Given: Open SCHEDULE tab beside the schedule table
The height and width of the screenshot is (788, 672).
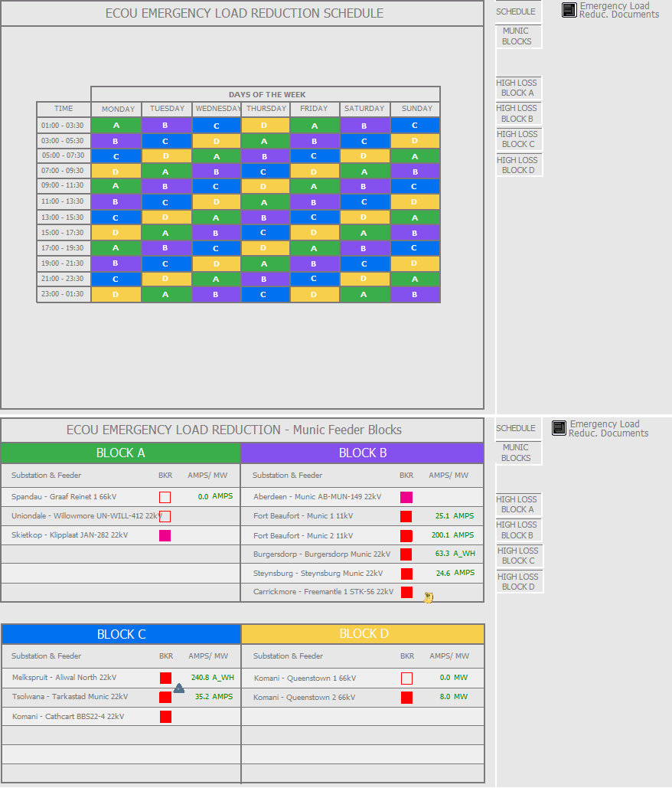Looking at the screenshot, I should (x=516, y=12).
